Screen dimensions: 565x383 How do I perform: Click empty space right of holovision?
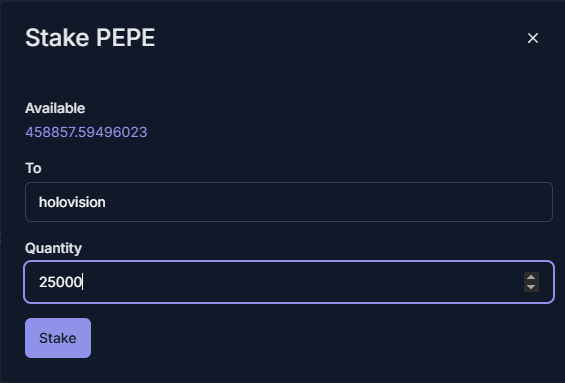(324, 202)
